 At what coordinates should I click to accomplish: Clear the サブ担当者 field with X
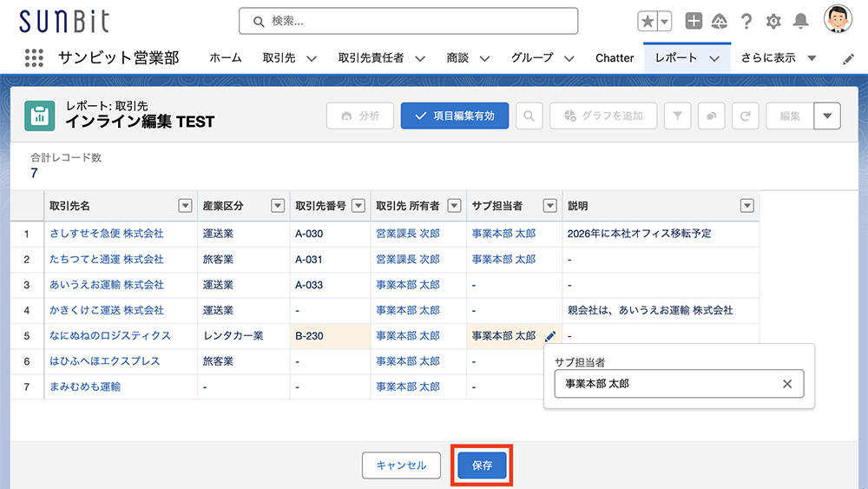click(787, 384)
